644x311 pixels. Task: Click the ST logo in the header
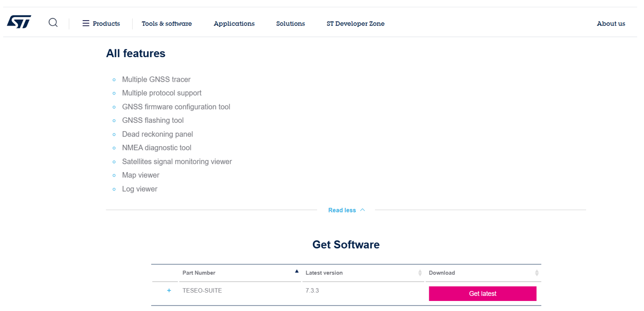19,22
